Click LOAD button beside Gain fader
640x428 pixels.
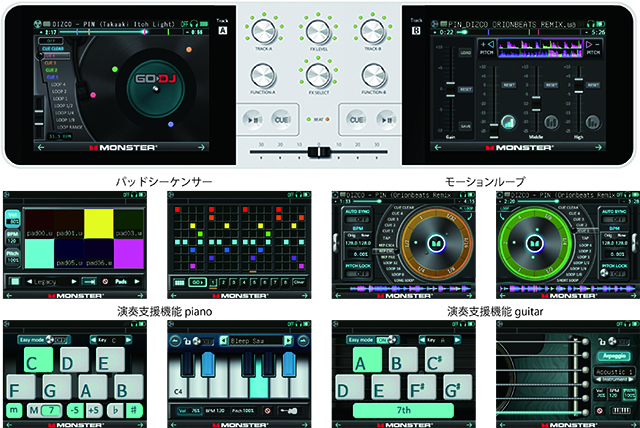466,53
